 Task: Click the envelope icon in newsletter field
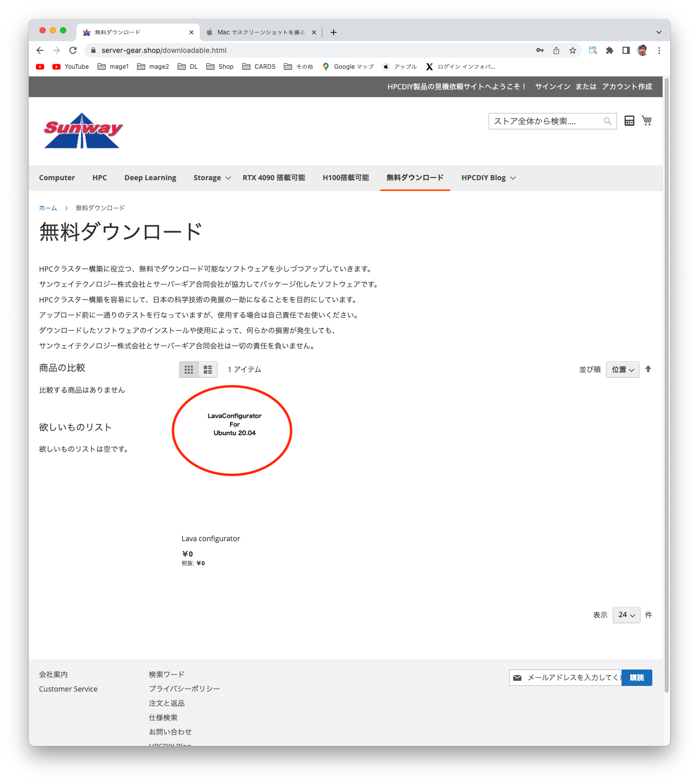point(517,678)
